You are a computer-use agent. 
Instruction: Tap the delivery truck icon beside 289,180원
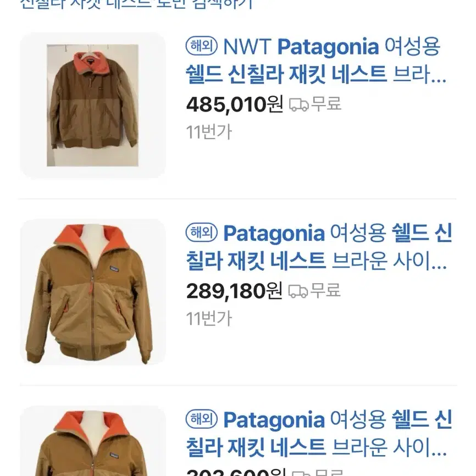click(x=298, y=291)
